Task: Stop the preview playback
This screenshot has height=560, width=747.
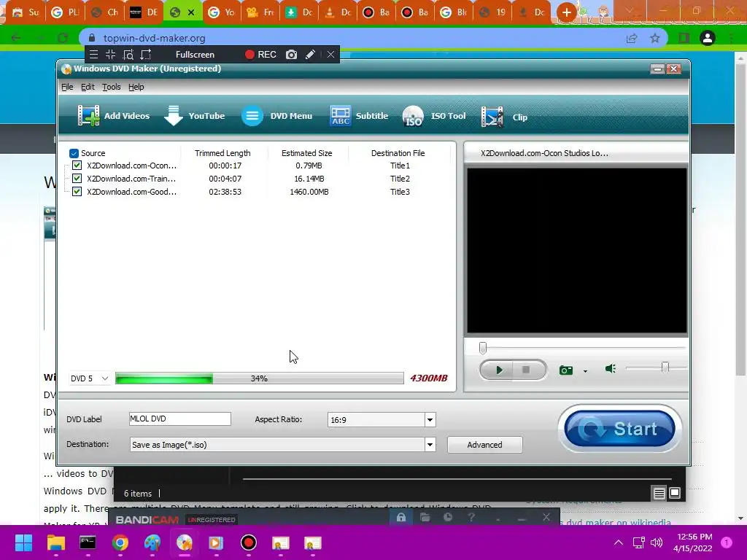Action: point(527,370)
